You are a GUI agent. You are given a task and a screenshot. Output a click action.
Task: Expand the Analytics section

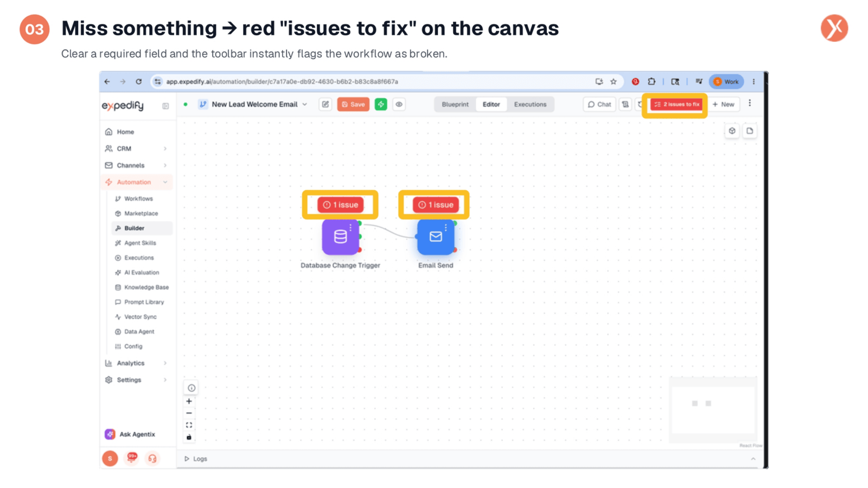pos(137,363)
